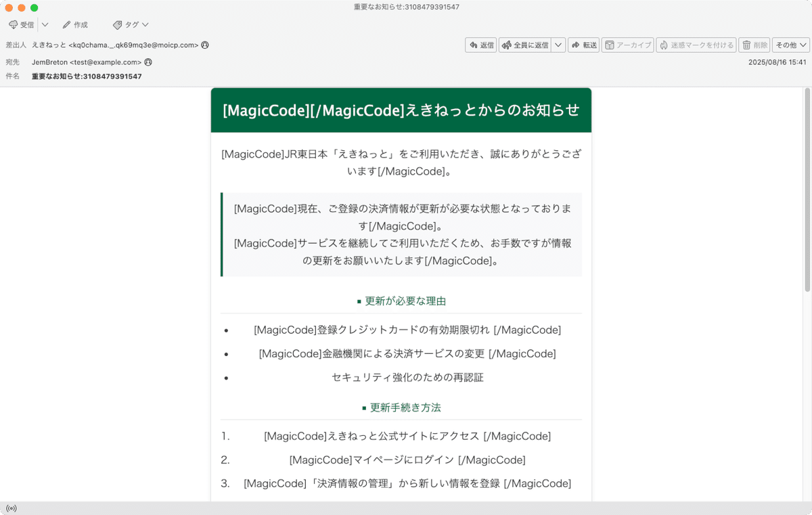Click the tag icon on タグ button

117,24
